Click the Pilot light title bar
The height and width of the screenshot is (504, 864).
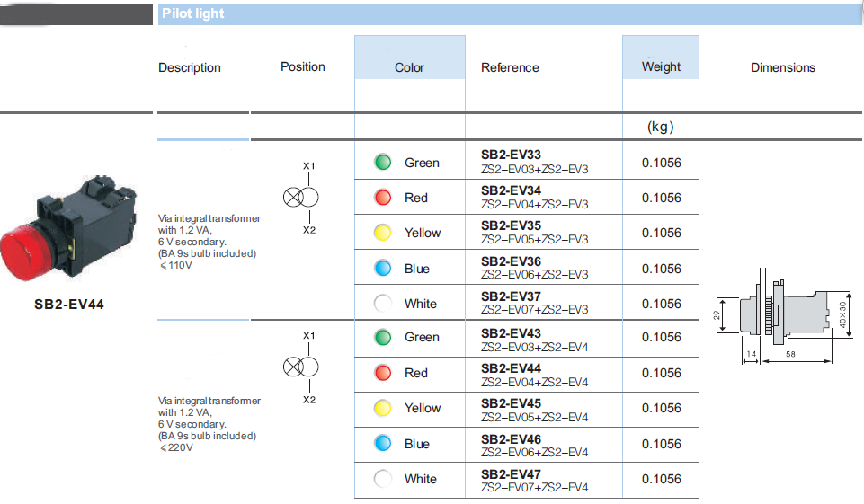(x=510, y=13)
